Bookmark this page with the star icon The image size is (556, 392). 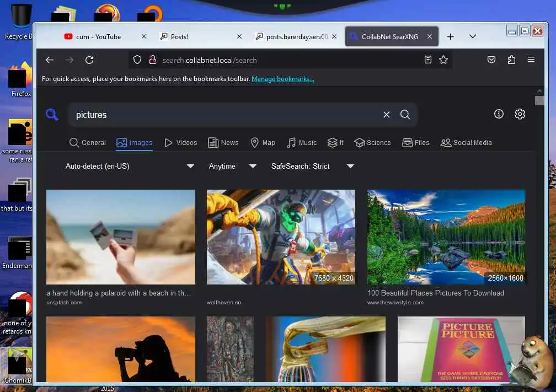click(443, 60)
